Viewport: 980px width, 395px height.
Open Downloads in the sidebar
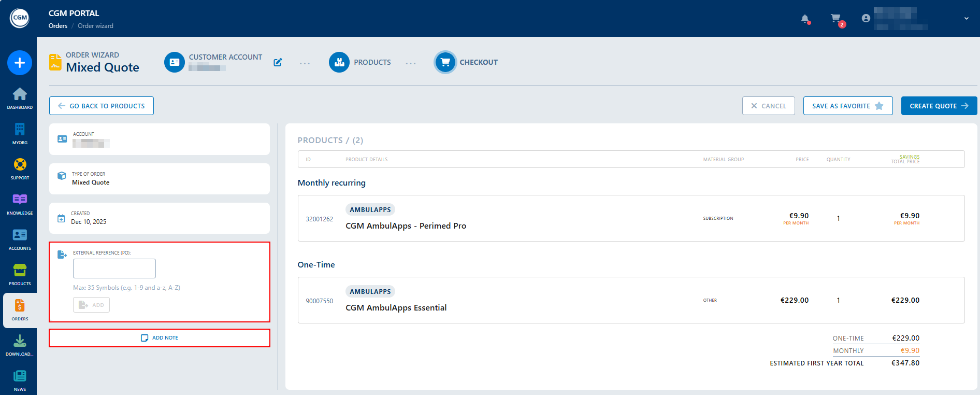(20, 345)
